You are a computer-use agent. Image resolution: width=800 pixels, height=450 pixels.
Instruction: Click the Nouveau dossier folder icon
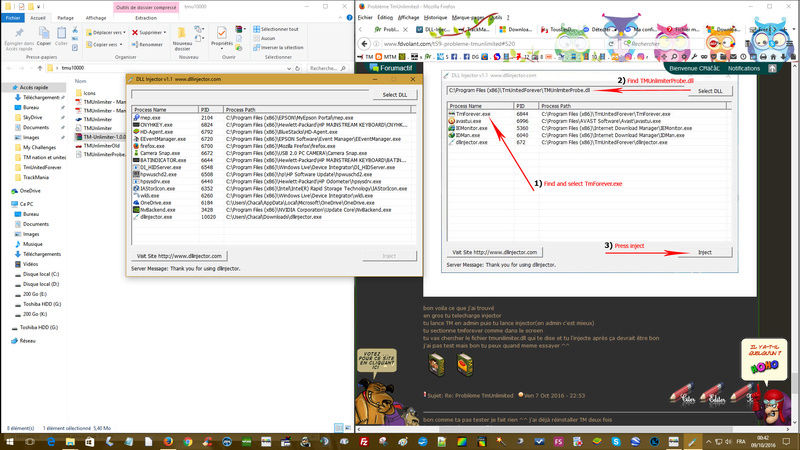pyautogui.click(x=182, y=33)
